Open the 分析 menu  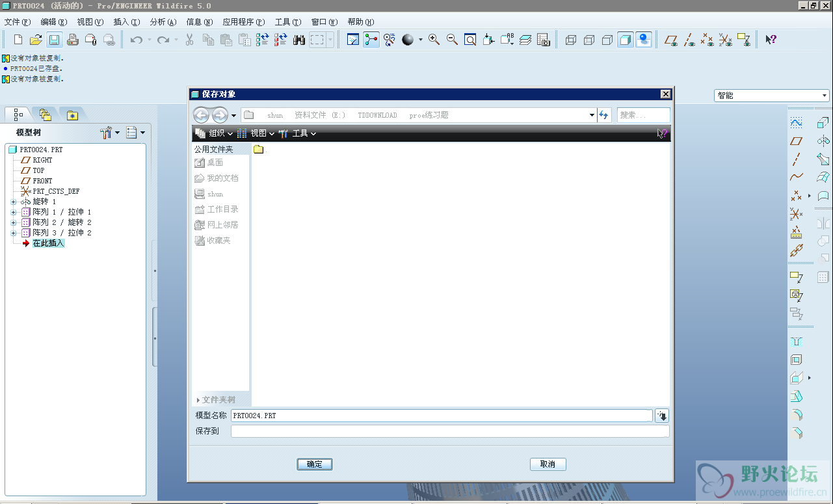163,22
